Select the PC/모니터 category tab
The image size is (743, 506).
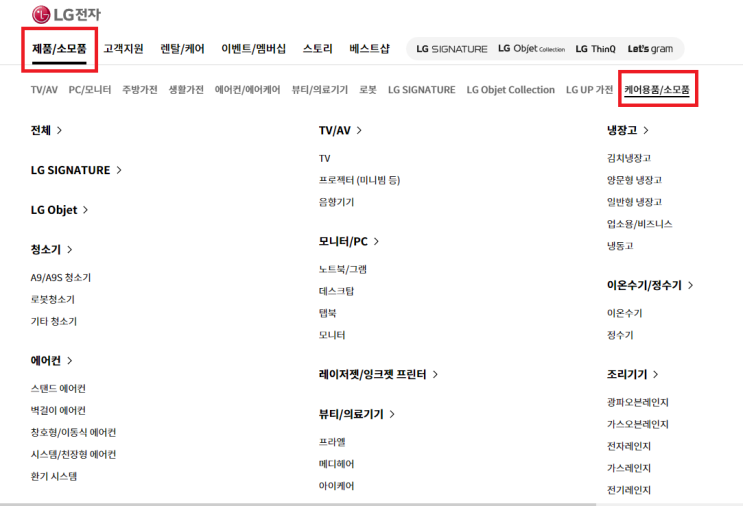click(90, 90)
